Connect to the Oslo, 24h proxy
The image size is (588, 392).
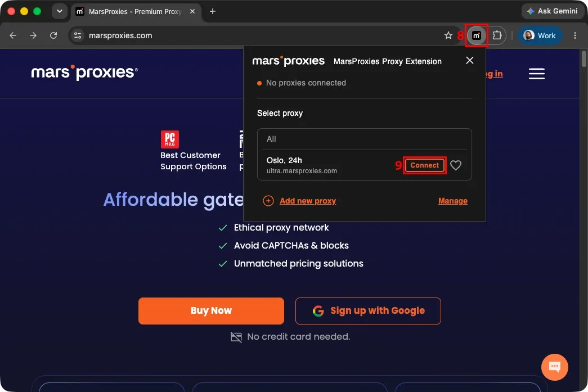pyautogui.click(x=424, y=165)
